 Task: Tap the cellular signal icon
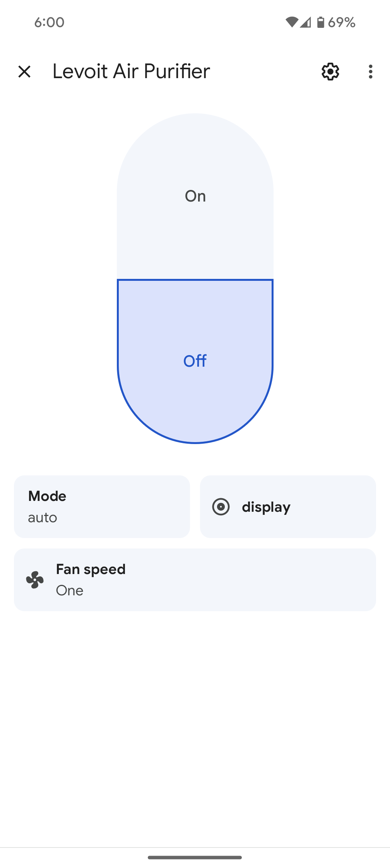coord(306,22)
